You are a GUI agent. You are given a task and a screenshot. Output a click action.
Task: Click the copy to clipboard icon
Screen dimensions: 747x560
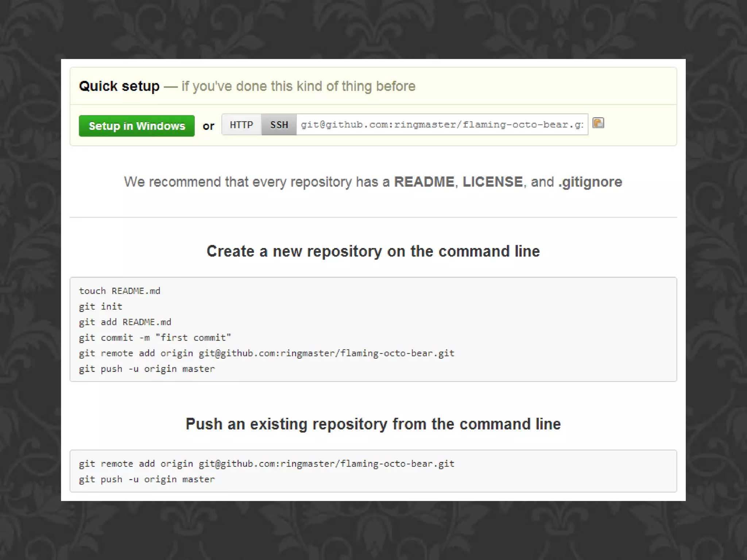point(598,123)
